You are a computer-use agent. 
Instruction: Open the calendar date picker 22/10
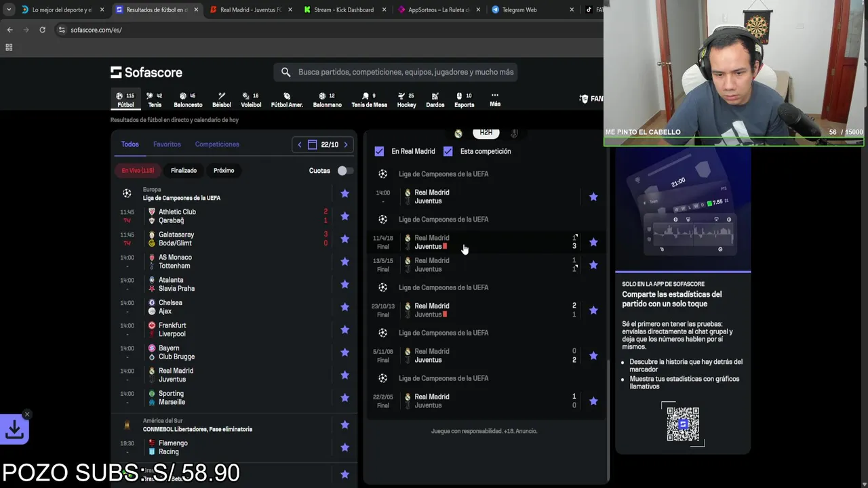pyautogui.click(x=323, y=144)
